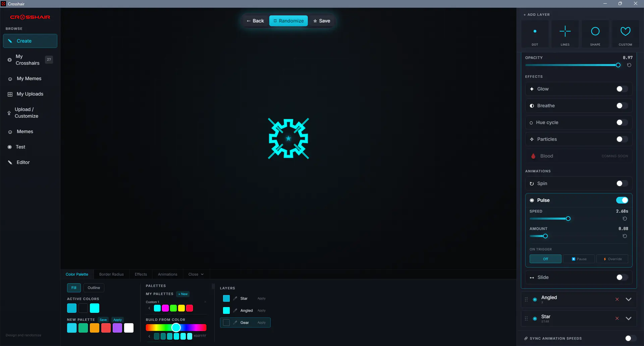This screenshot has height=346, width=644.
Task: Turn on Slide animation
Action: tap(622, 277)
